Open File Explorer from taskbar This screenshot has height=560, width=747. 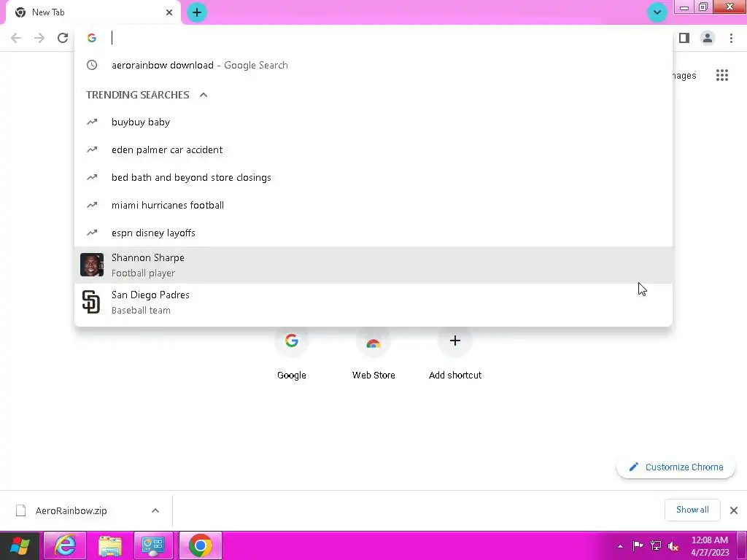(110, 546)
